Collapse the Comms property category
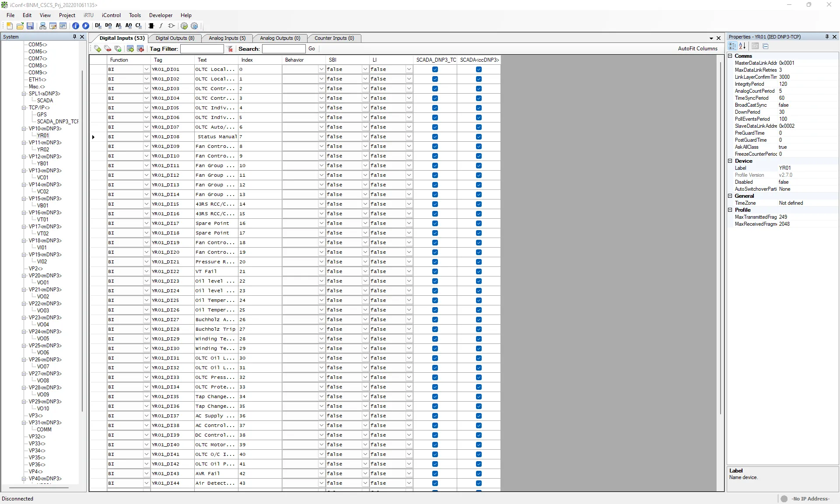This screenshot has width=840, height=504. coord(730,56)
